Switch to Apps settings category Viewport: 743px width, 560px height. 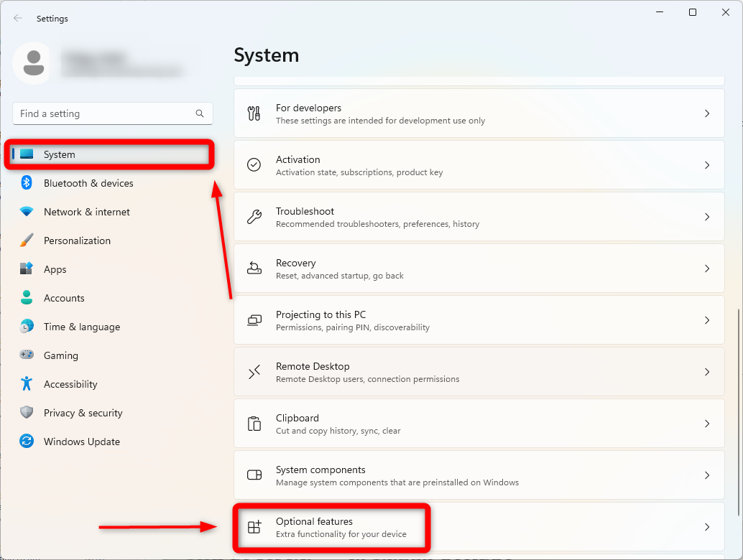click(x=112, y=269)
